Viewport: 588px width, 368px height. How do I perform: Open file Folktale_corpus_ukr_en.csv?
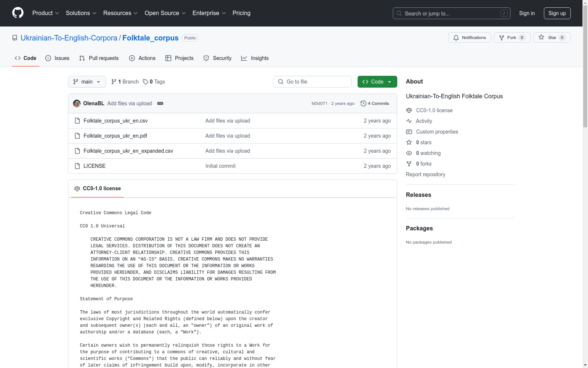tap(115, 121)
